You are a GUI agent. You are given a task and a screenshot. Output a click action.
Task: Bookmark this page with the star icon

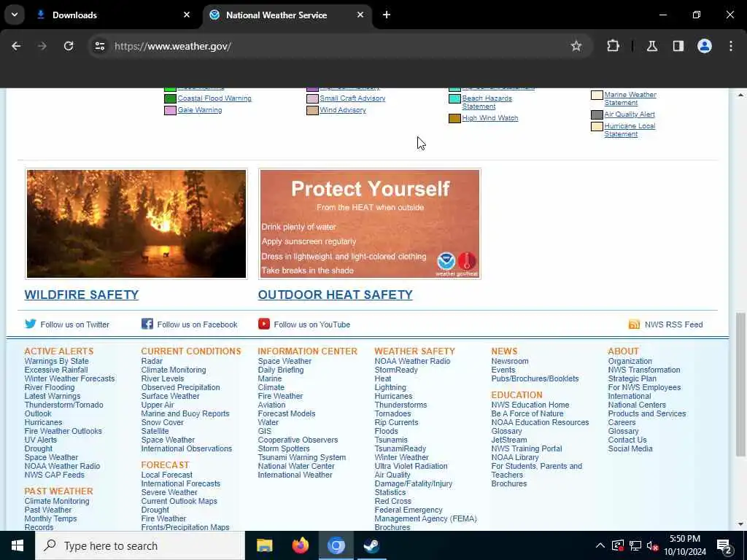(x=576, y=46)
